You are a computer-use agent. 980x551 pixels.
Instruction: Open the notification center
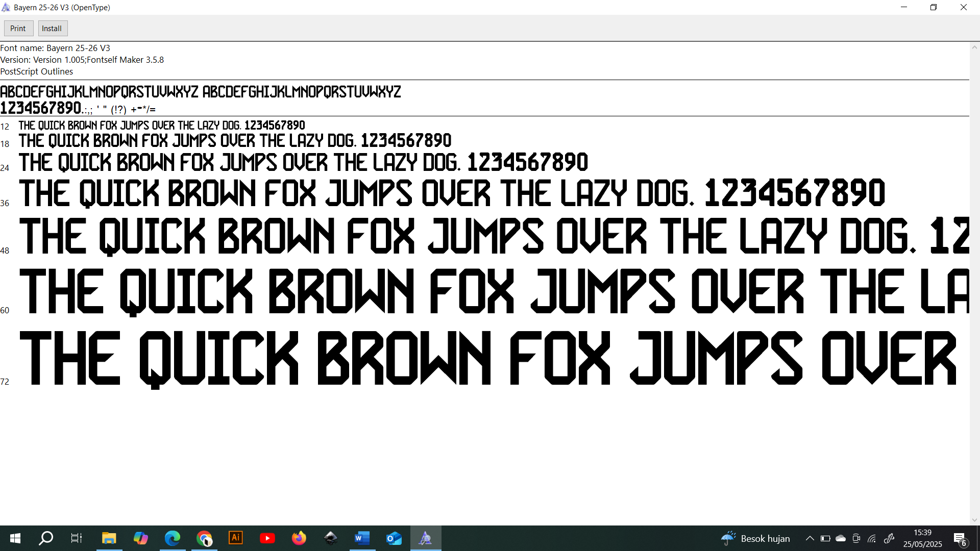point(960,539)
